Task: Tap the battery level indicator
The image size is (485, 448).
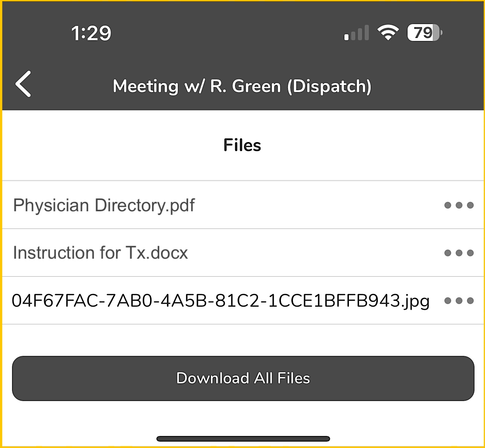Action: 424,33
